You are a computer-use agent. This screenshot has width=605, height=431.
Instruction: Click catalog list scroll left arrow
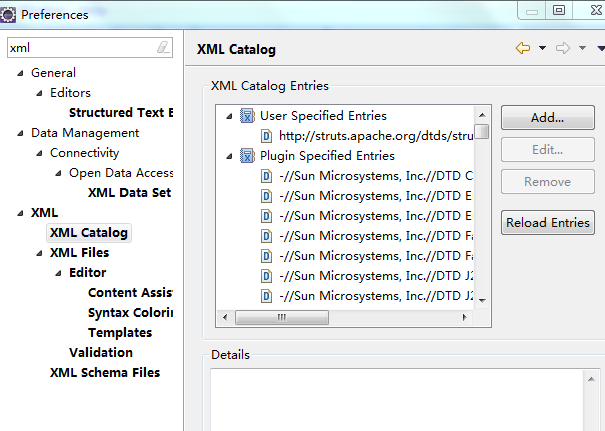(x=225, y=318)
